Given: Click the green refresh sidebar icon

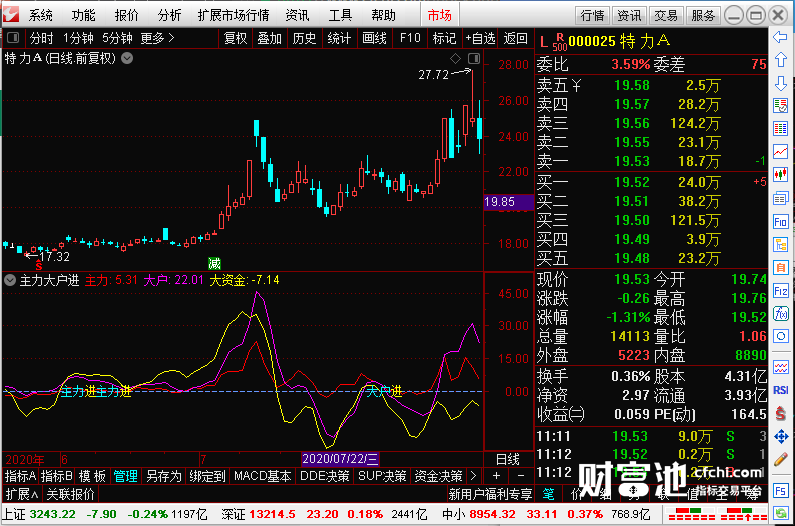Looking at the screenshot, I should click(x=780, y=513).
